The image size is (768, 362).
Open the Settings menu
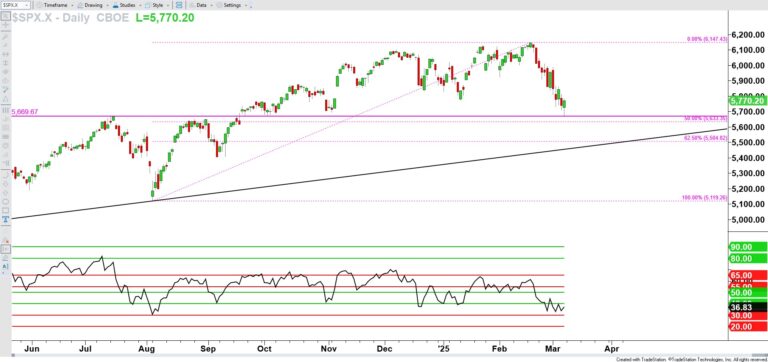[x=232, y=5]
